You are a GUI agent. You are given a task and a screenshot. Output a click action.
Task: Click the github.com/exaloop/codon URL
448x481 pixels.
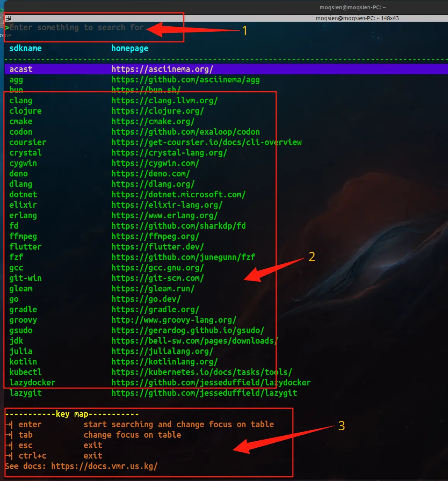(x=186, y=132)
